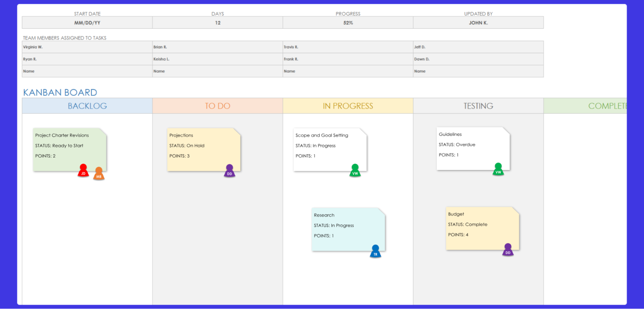Select the purple DD marker on Projections card
The height and width of the screenshot is (309, 644).
229,171
